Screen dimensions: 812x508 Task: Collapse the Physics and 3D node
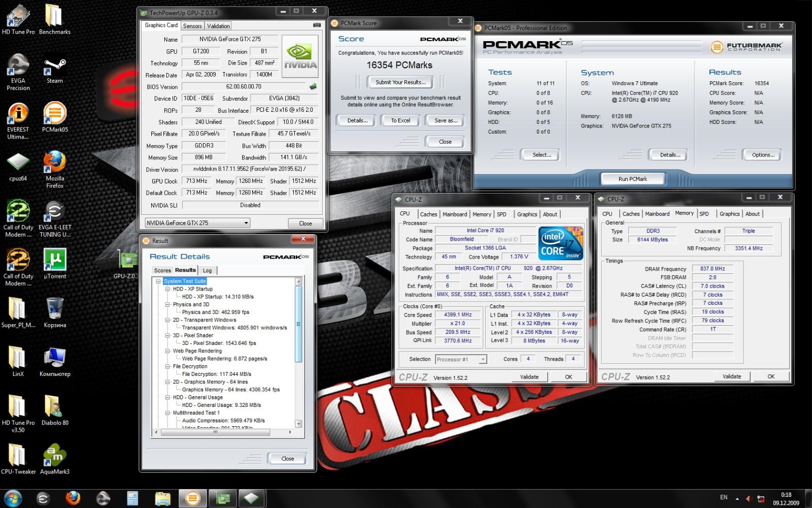pyautogui.click(x=167, y=304)
